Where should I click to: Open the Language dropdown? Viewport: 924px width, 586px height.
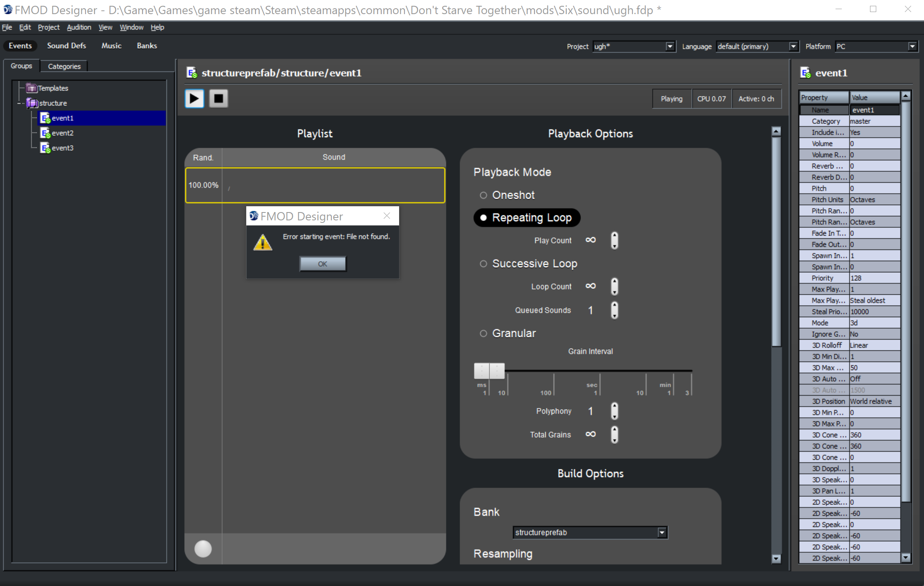(x=793, y=46)
